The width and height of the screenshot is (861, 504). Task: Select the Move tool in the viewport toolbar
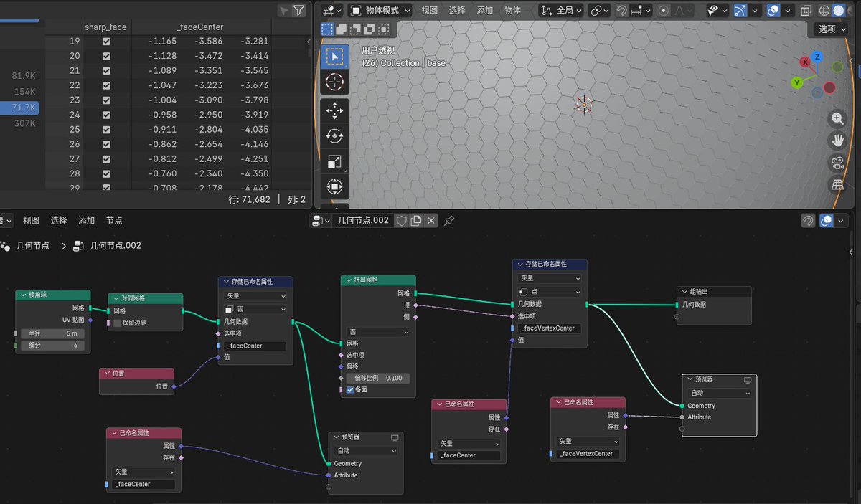coord(335,110)
